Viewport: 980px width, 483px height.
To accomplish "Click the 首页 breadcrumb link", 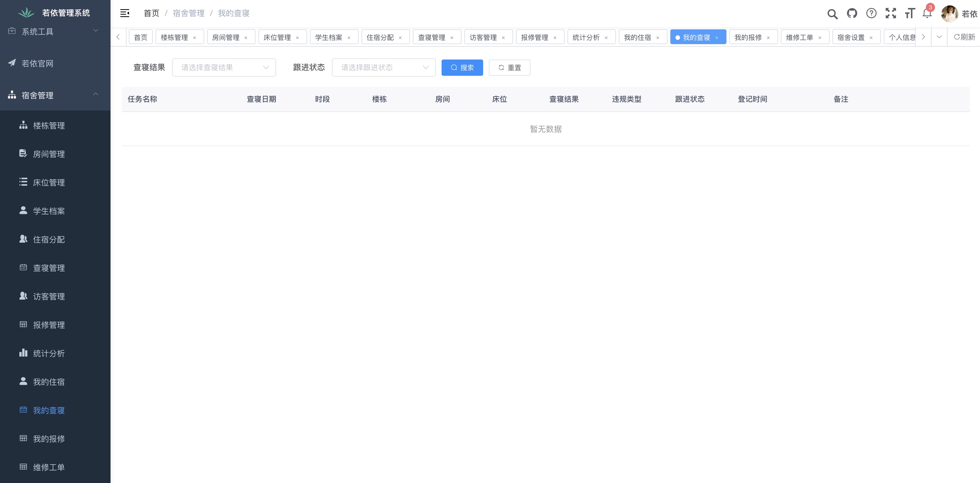I will coord(151,13).
